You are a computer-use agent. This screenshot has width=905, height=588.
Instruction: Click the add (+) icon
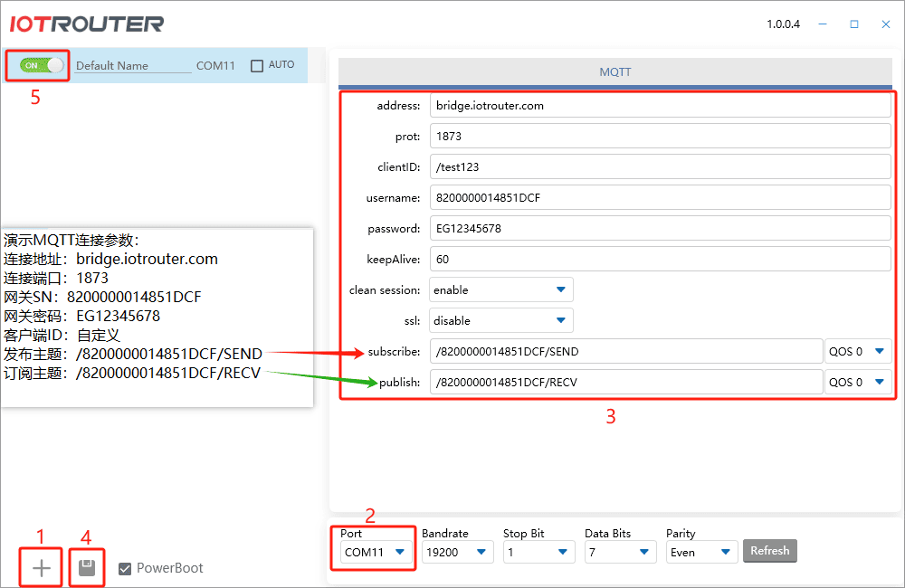tap(40, 567)
